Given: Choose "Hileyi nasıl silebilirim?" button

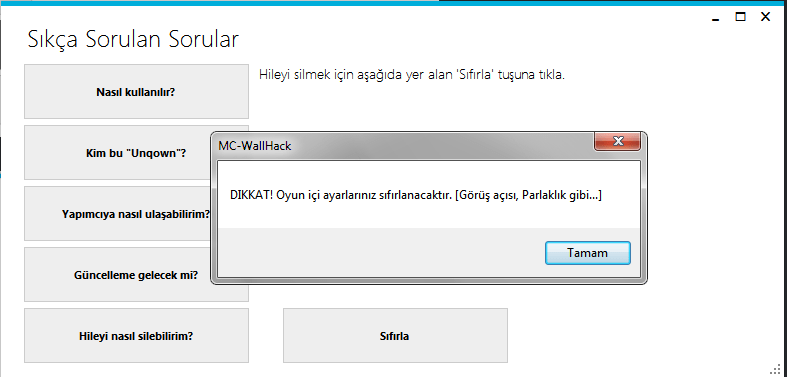Looking at the screenshot, I should (x=136, y=335).
